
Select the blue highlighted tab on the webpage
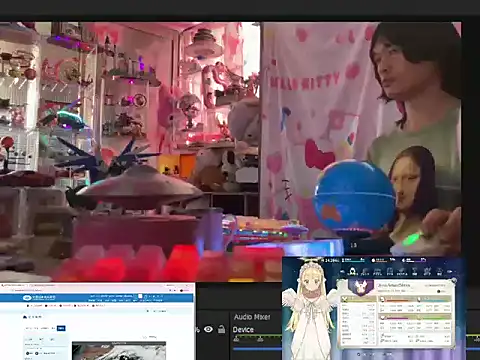(61, 328)
